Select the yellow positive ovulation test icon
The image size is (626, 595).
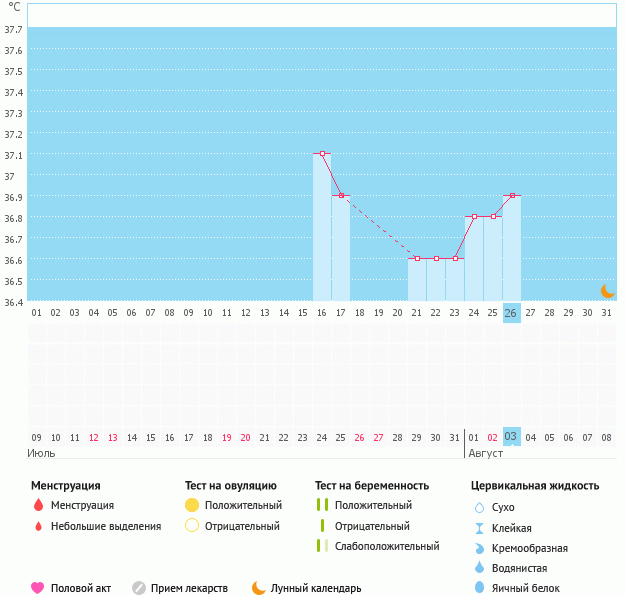coord(192,505)
